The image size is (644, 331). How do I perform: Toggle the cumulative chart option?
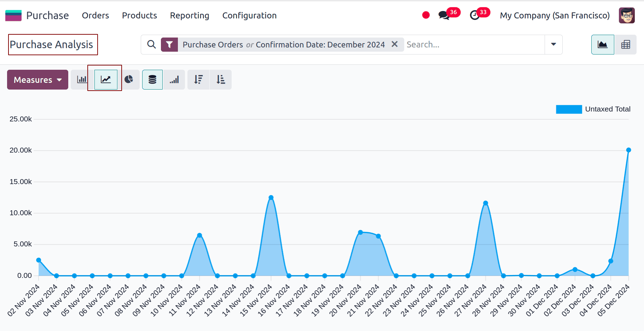(174, 80)
